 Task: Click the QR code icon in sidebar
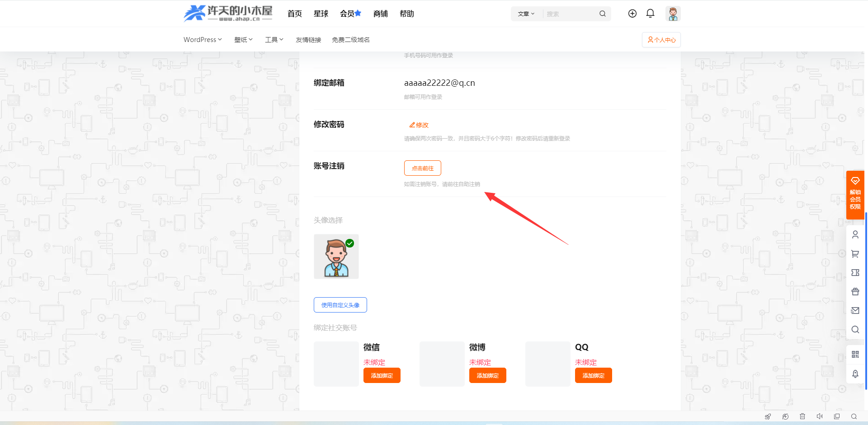coord(855,354)
